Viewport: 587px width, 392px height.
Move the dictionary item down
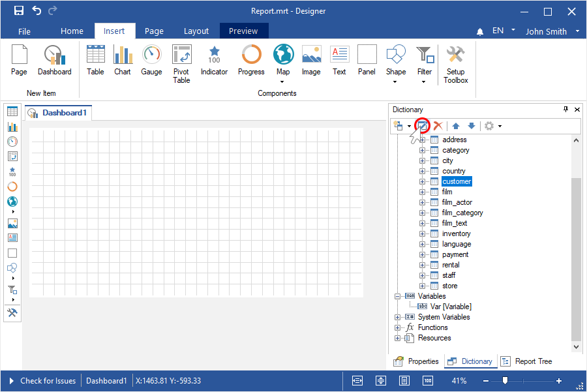(472, 126)
